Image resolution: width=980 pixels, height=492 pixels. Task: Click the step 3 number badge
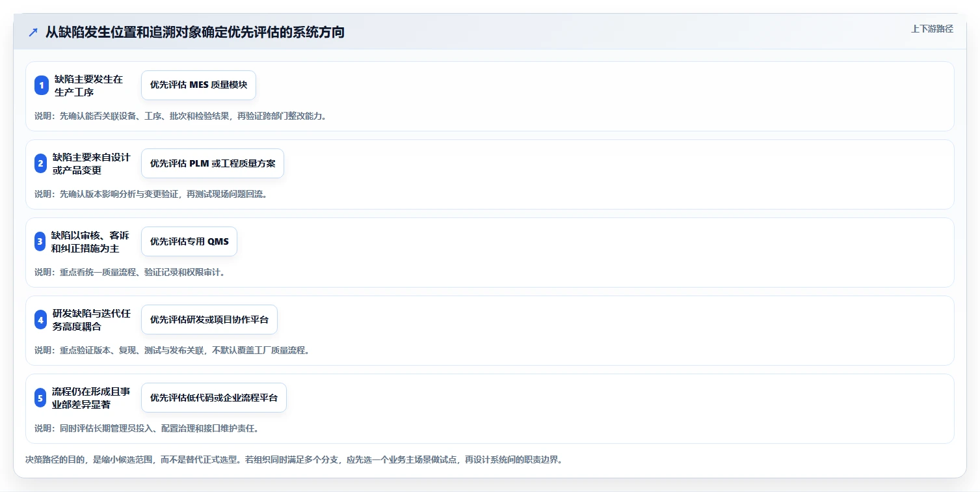[x=41, y=241]
